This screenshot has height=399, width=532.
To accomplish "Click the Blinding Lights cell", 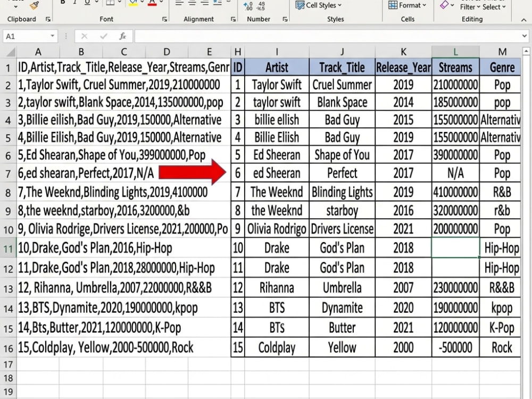I will coord(342,192).
